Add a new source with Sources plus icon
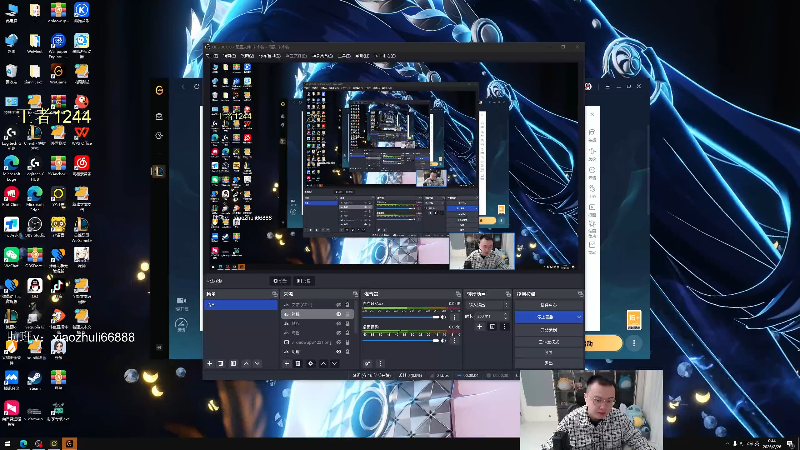Image resolution: width=800 pixels, height=450 pixels. click(287, 363)
